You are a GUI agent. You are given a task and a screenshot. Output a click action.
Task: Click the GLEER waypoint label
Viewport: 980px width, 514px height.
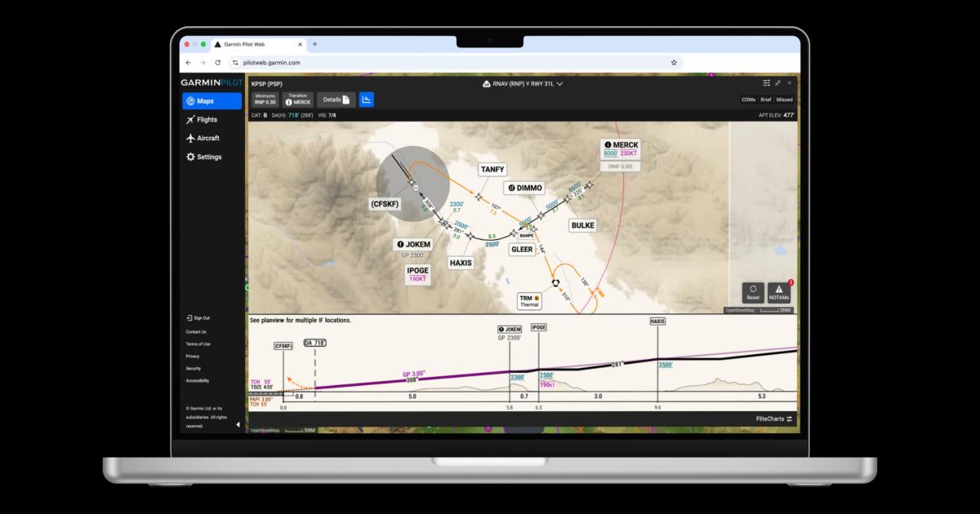tap(522, 250)
